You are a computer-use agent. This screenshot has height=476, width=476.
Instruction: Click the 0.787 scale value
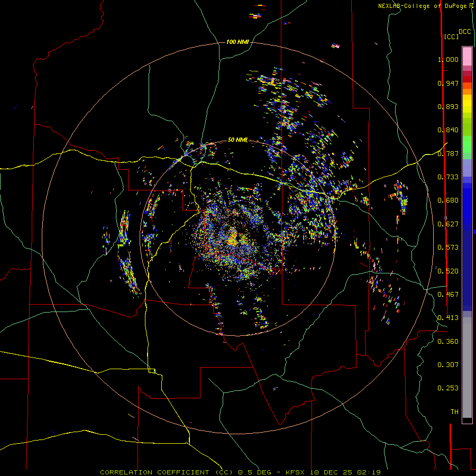click(x=448, y=153)
